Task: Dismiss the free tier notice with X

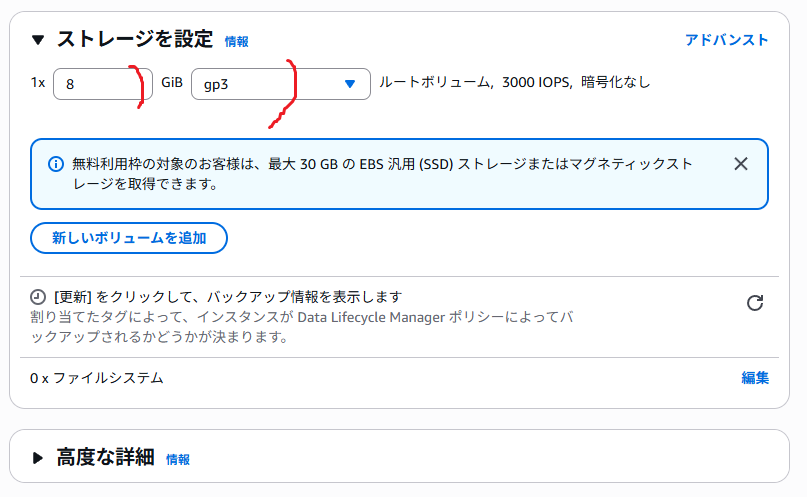Action: [x=740, y=164]
